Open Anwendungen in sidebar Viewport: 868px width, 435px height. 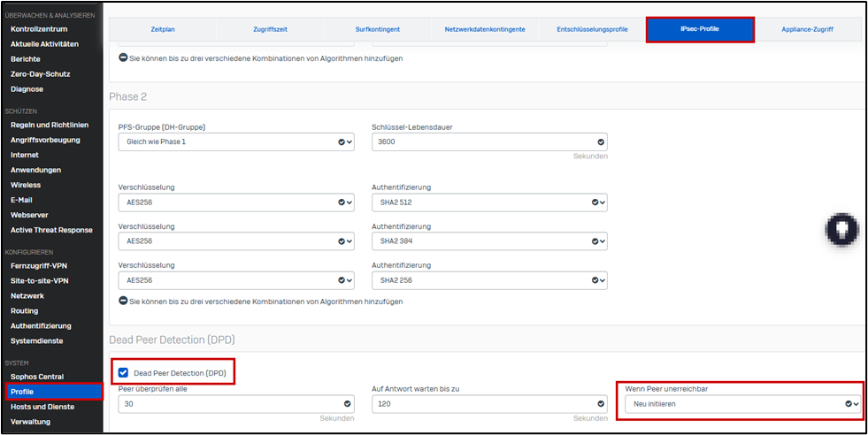pyautogui.click(x=36, y=170)
